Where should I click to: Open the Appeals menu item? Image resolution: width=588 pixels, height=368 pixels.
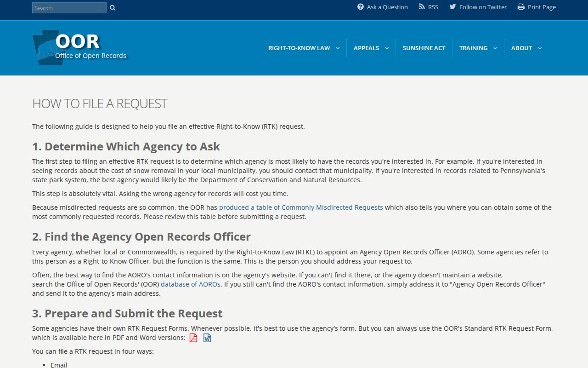(x=366, y=48)
